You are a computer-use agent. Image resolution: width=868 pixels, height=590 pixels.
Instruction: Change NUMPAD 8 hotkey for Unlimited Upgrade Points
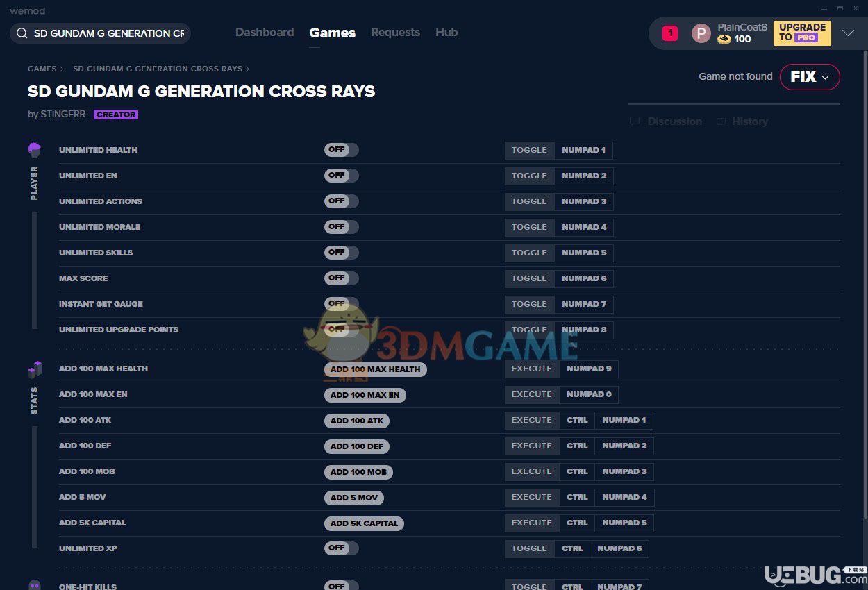click(584, 330)
